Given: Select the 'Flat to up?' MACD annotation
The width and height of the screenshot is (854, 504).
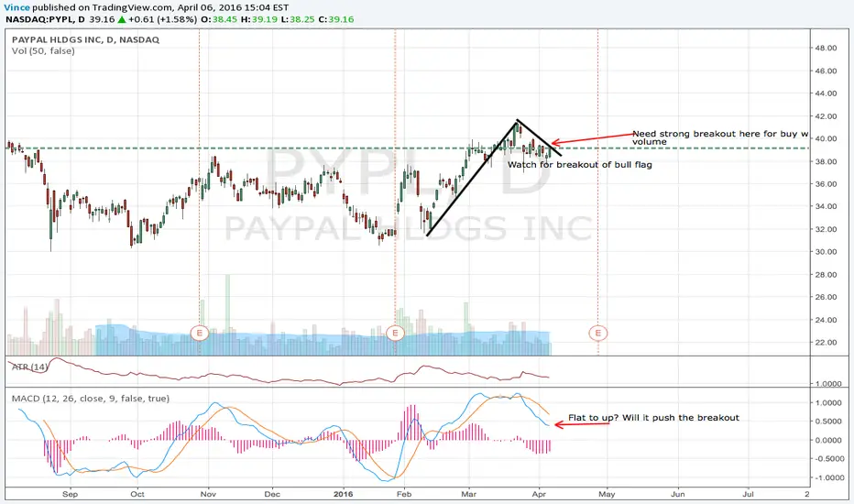Looking at the screenshot, I should [653, 418].
